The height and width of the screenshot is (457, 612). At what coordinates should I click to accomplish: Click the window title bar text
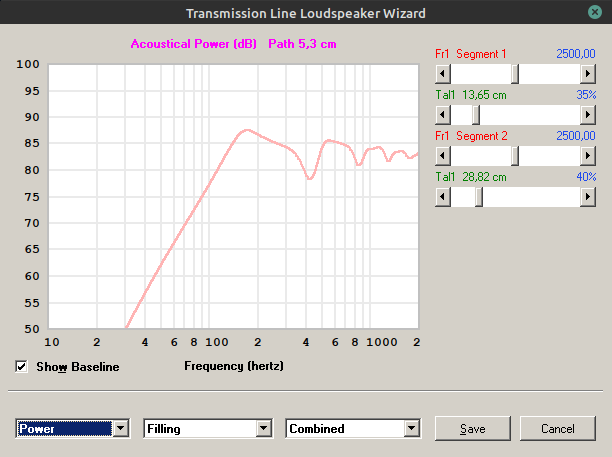[x=306, y=13]
